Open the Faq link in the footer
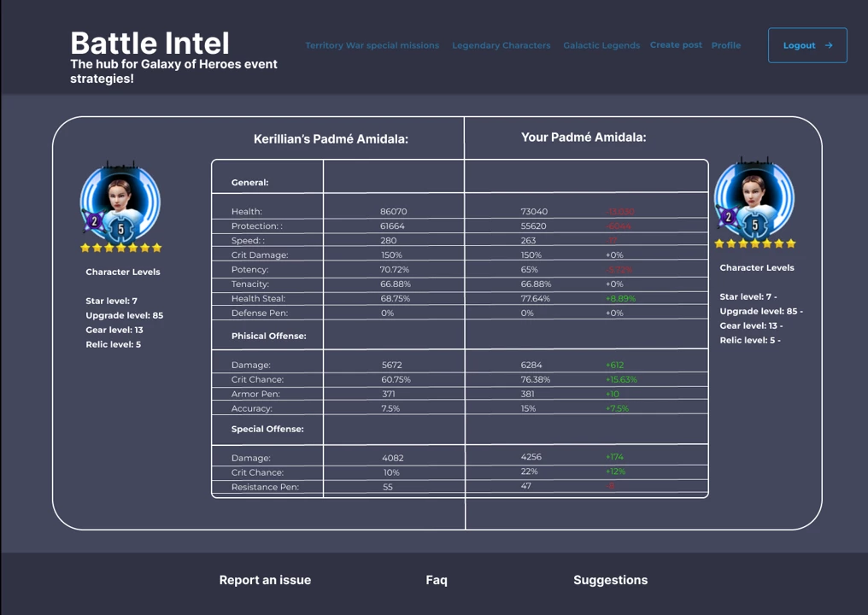The width and height of the screenshot is (868, 615). tap(436, 580)
